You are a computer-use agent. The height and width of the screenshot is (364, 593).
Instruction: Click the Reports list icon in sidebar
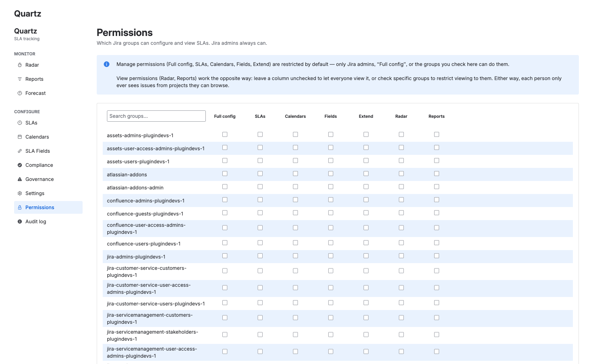pos(20,79)
